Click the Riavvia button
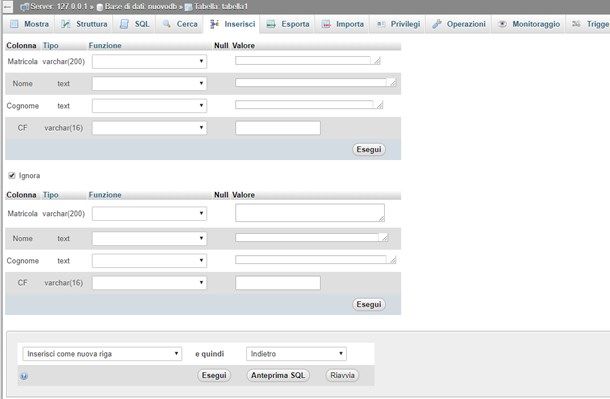Image resolution: width=610 pixels, height=399 pixels. [342, 375]
